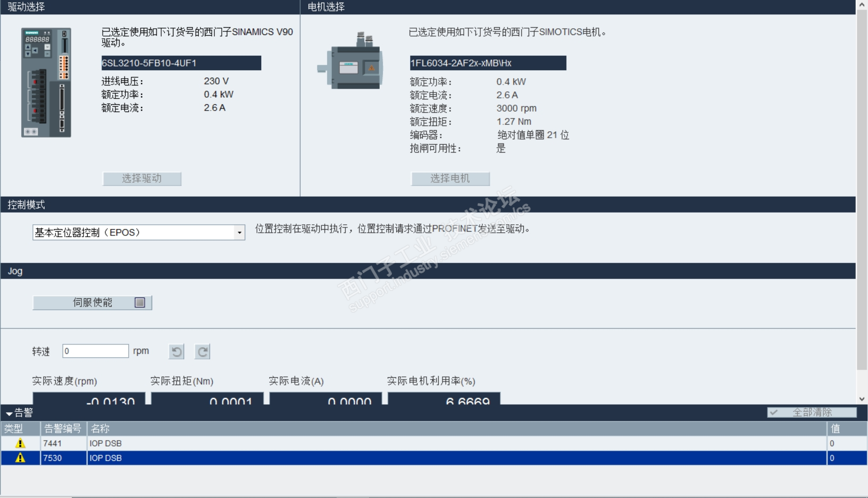Image resolution: width=868 pixels, height=498 pixels.
Task: Toggle the 伺服使能 servo enable button
Action: point(93,302)
